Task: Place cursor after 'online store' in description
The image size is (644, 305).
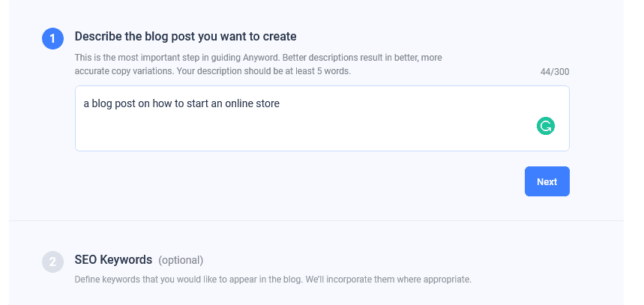Action: pyautogui.click(x=280, y=103)
